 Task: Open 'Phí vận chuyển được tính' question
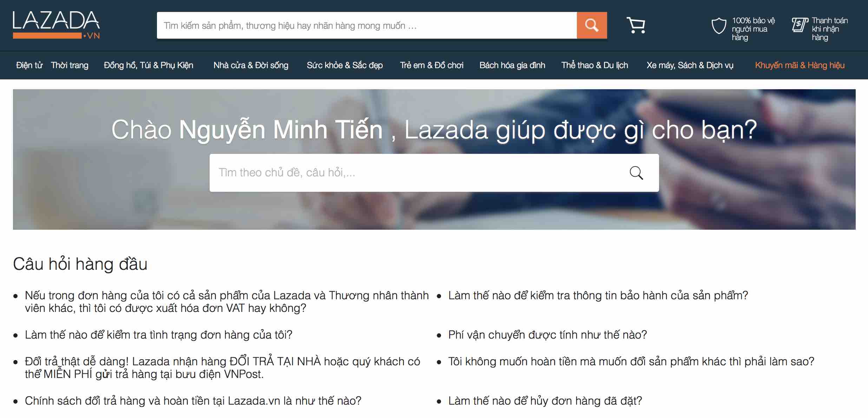coord(547,335)
